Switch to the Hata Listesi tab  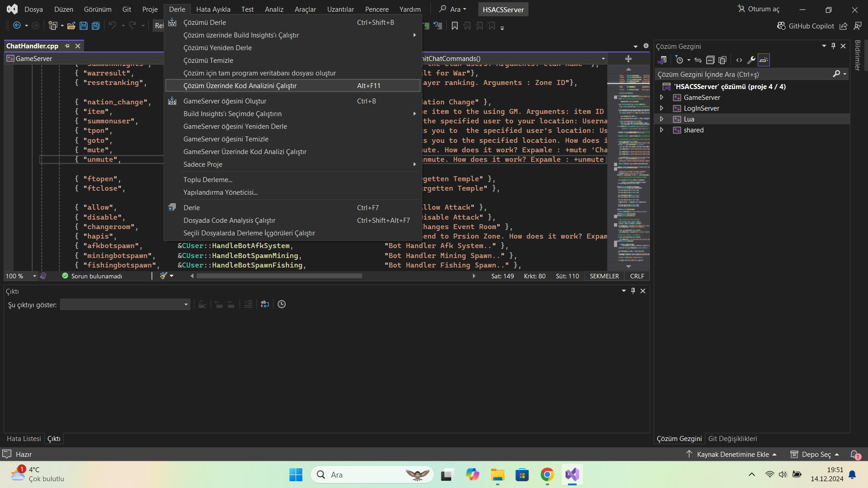point(24,438)
